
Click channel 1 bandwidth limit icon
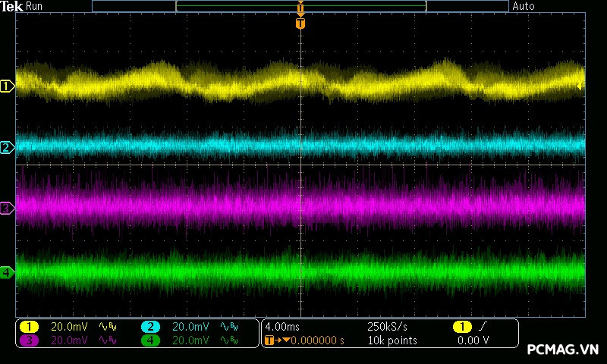pyautogui.click(x=107, y=327)
